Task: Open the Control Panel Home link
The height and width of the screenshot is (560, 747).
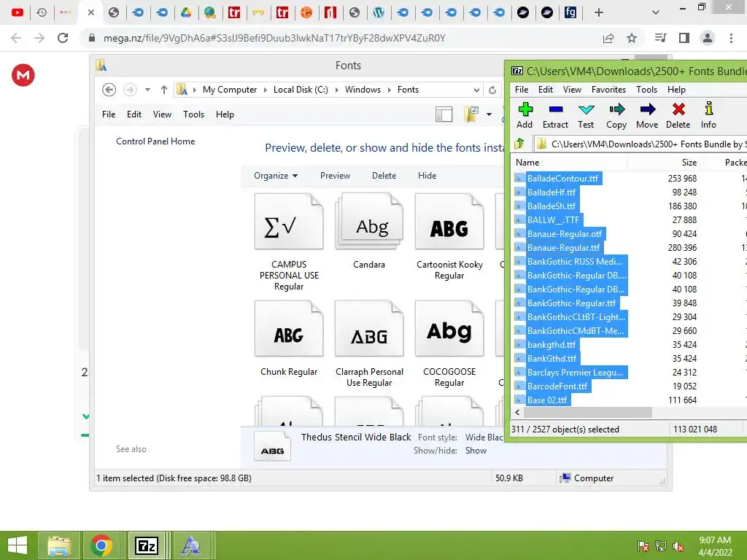Action: tap(155, 141)
